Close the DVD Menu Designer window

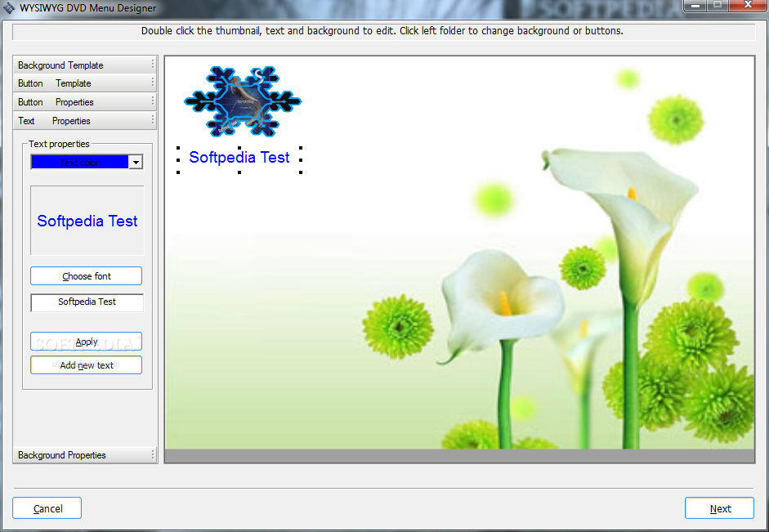tap(748, 6)
